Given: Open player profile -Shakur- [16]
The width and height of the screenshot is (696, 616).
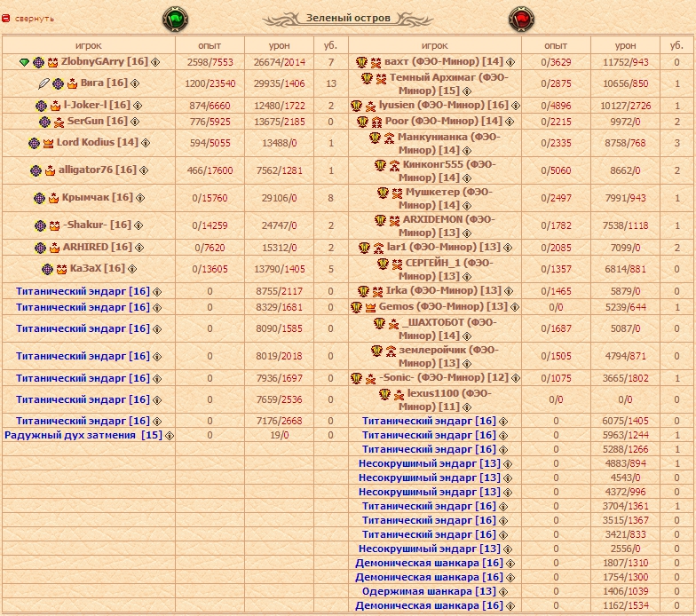Looking at the screenshot, I should point(98,225).
